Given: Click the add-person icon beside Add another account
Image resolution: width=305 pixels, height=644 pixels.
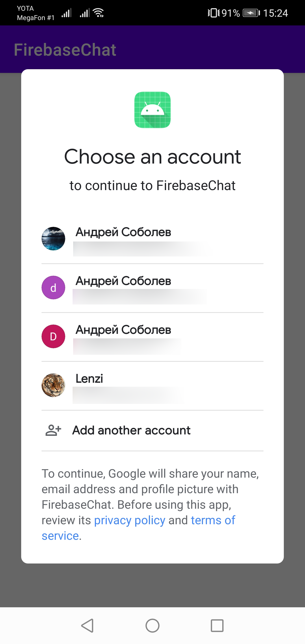Looking at the screenshot, I should [53, 430].
